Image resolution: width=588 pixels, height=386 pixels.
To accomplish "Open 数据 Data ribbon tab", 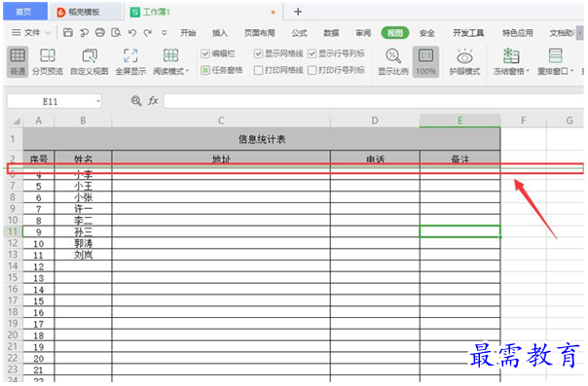I will 331,33.
